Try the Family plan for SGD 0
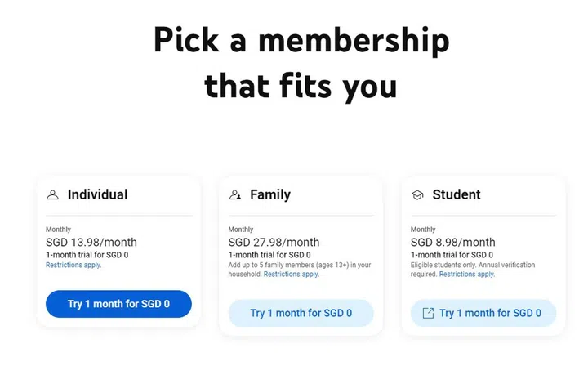588x375 pixels. click(301, 313)
